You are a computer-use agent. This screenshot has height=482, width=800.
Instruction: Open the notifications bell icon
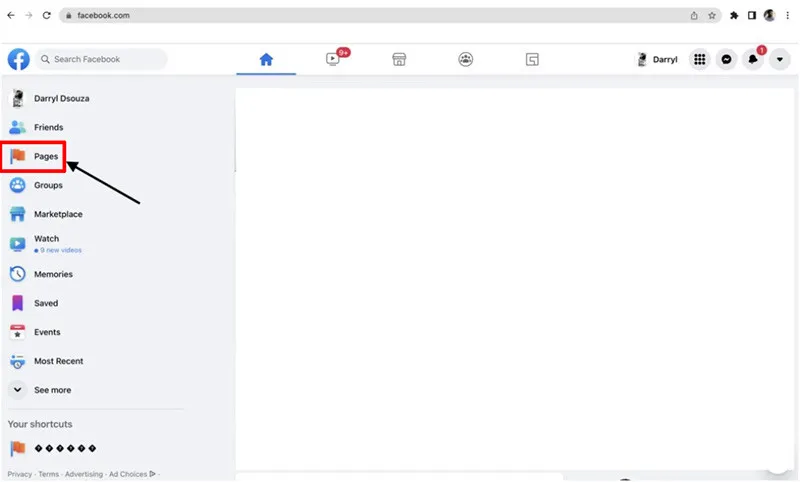[754, 59]
